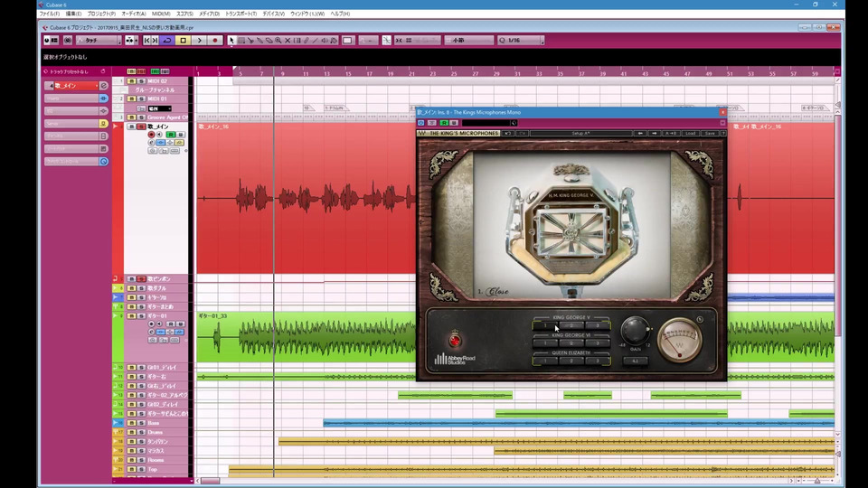868x488 pixels.
Task: Select the Range Selection tool
Action: [241, 41]
